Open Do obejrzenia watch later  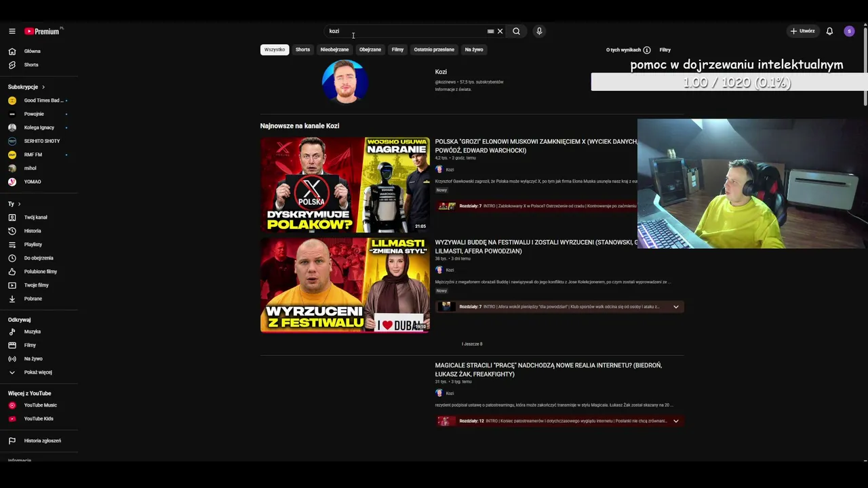(39, 258)
